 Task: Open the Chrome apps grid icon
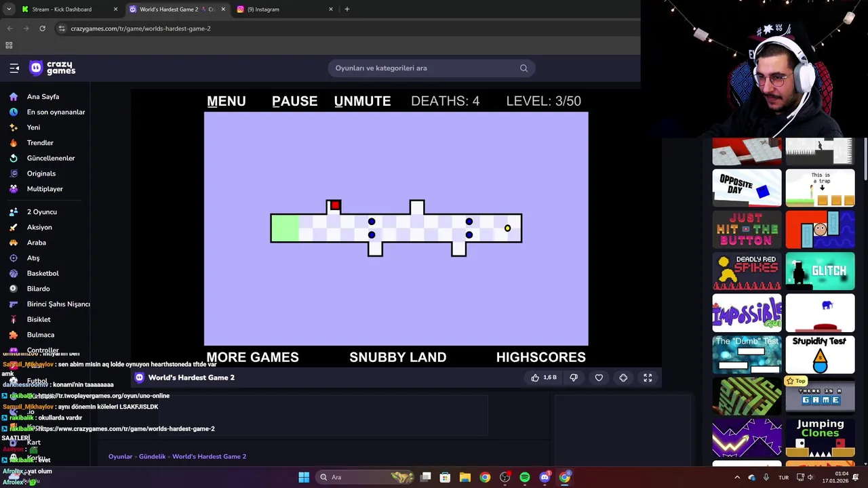9,45
